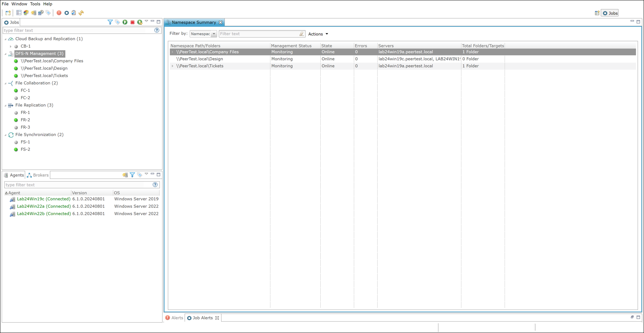Open the Actions dropdown menu
644x333 pixels.
(318, 34)
